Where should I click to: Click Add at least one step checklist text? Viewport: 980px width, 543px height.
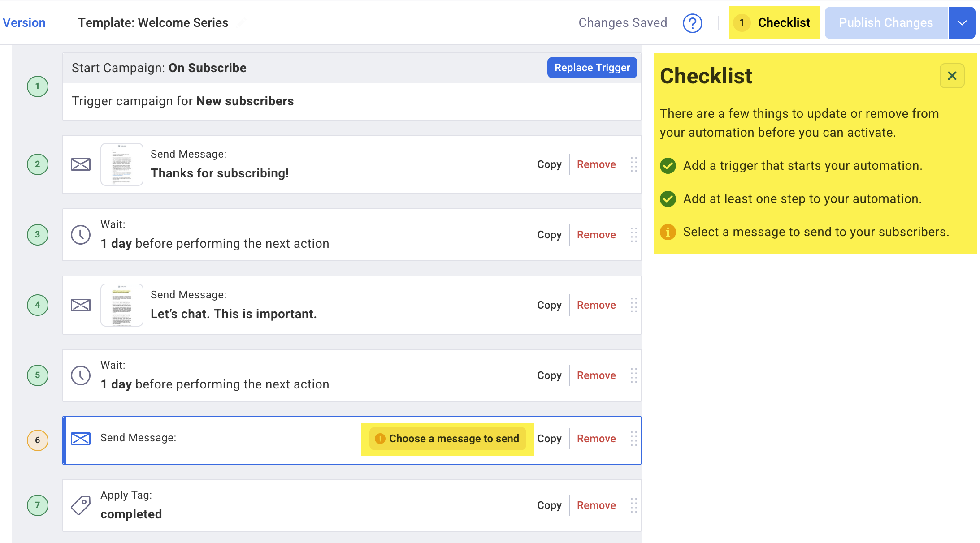pyautogui.click(x=802, y=199)
